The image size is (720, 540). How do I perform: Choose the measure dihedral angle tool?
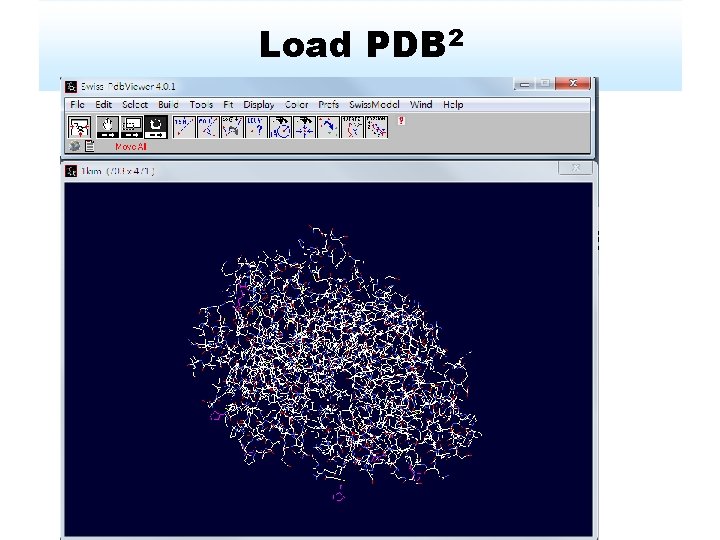pos(232,127)
